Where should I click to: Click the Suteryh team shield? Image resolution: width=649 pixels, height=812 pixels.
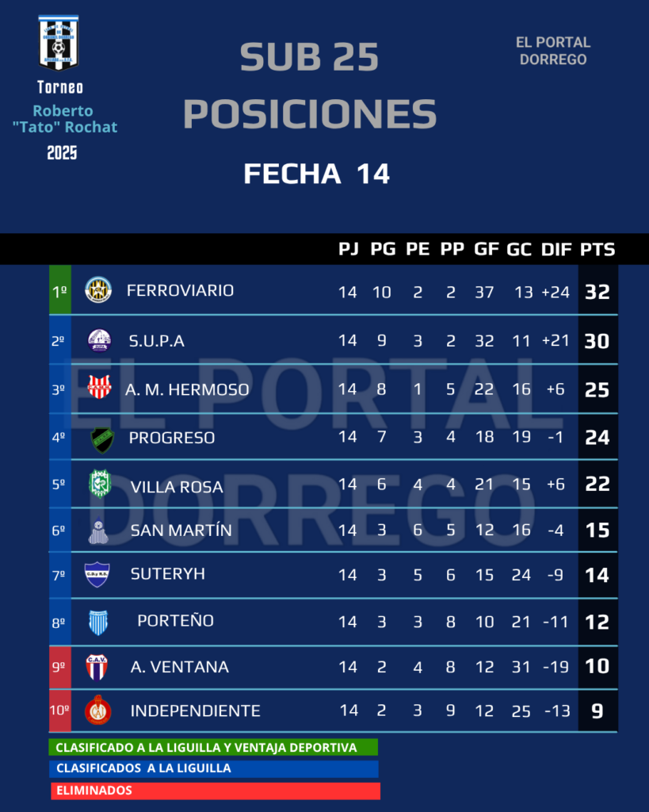click(x=97, y=574)
